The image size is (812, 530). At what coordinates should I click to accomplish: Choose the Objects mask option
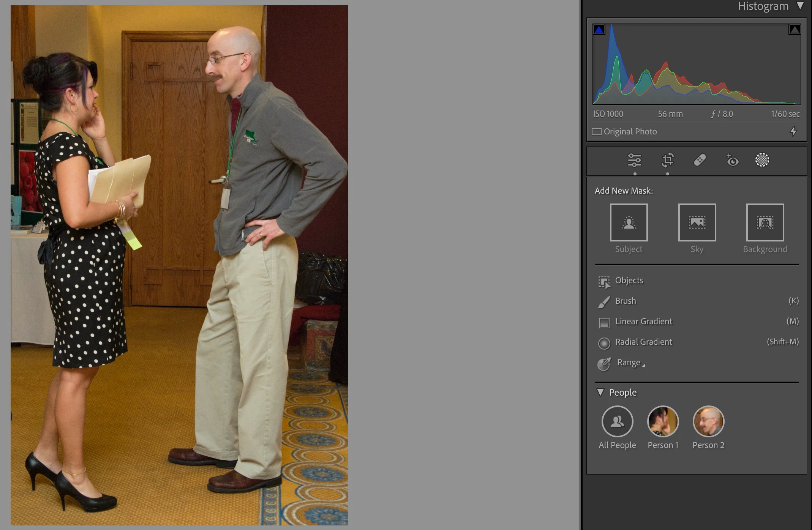click(629, 281)
